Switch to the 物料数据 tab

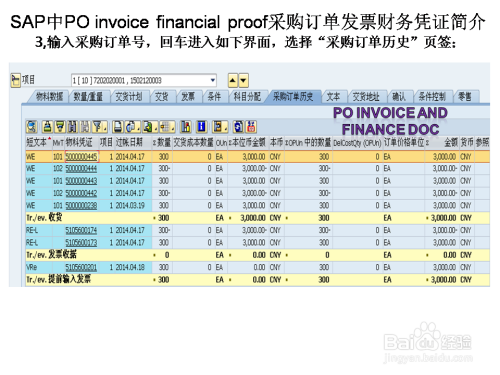(x=49, y=97)
